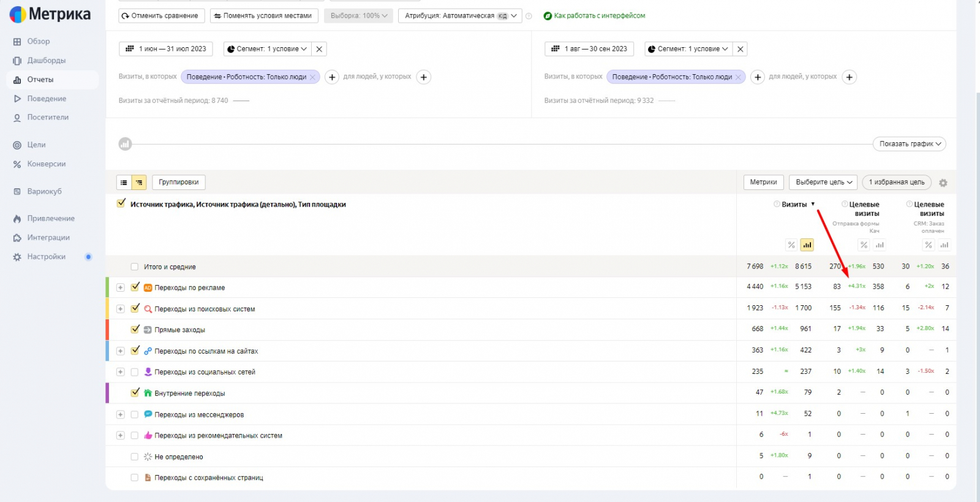This screenshot has height=502, width=980.
Task: Open Выберите цель dropdown
Action: point(823,182)
